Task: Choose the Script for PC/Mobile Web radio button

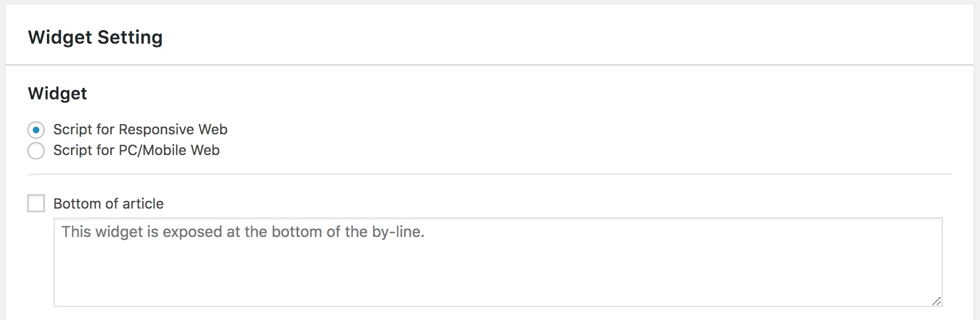Action: pyautogui.click(x=36, y=151)
